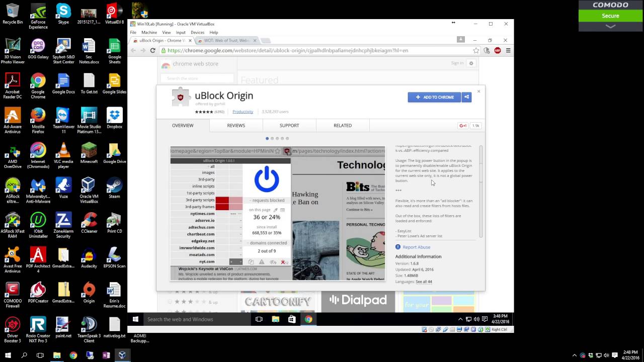Viewport: 644px width, 362px height.
Task: Expand the Comodo widget chevron
Action: pyautogui.click(x=610, y=26)
